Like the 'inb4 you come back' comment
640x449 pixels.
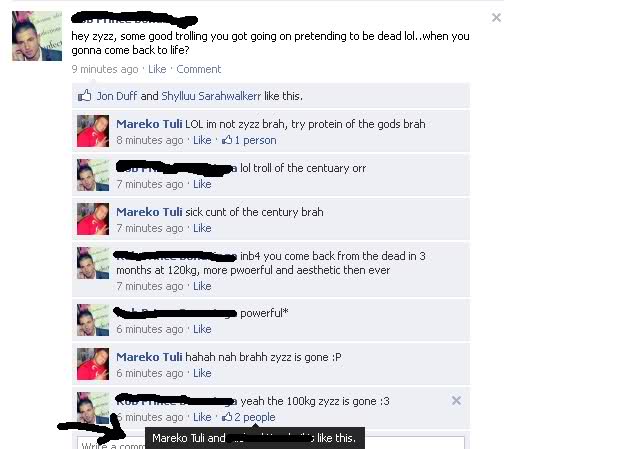point(202,286)
